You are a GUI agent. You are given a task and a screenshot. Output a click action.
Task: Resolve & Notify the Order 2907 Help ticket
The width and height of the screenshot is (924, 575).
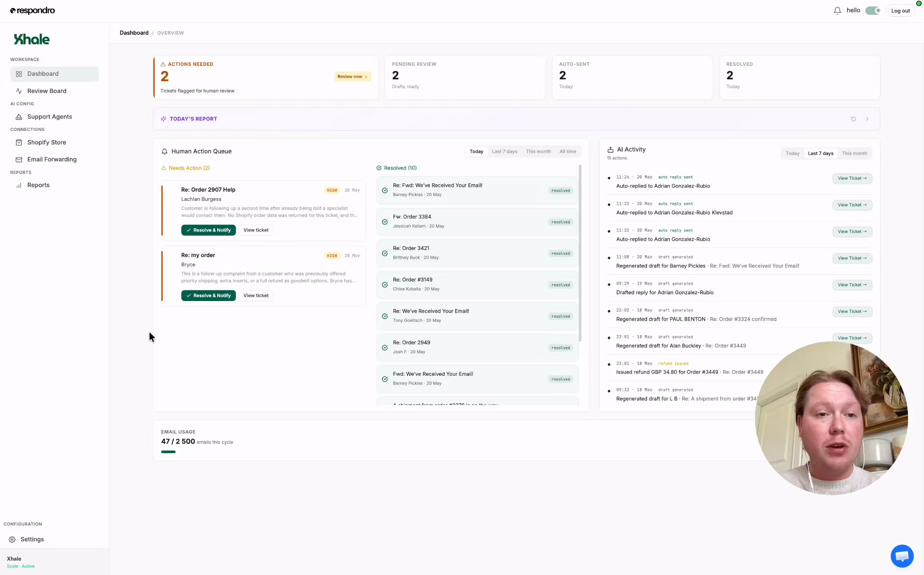click(208, 230)
